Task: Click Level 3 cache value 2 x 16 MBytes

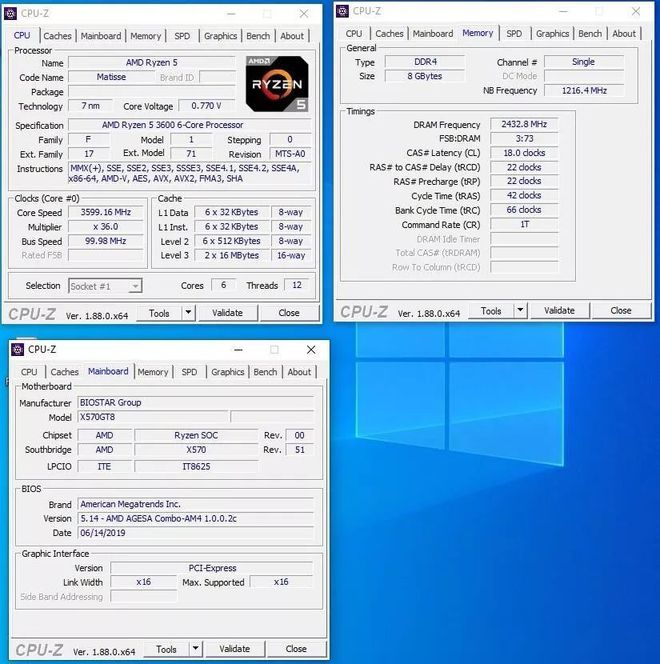Action: click(232, 255)
